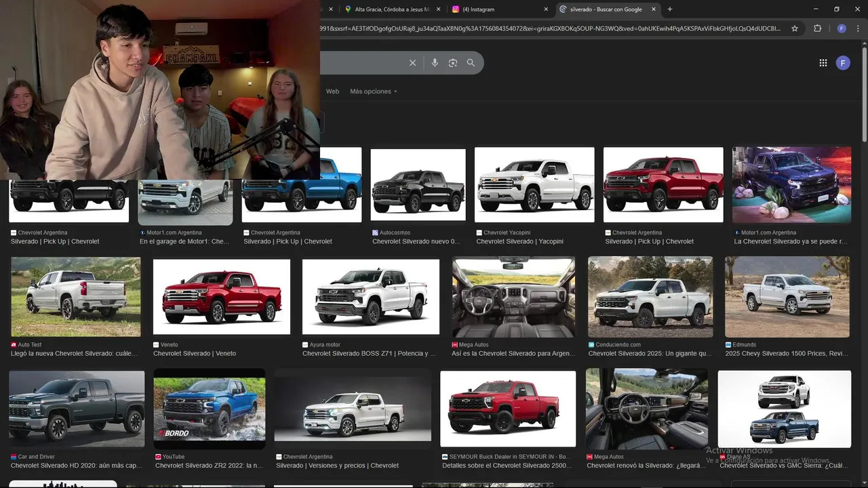
Task: Open Mega Autos Silverado interior dashboard image
Action: point(513,297)
